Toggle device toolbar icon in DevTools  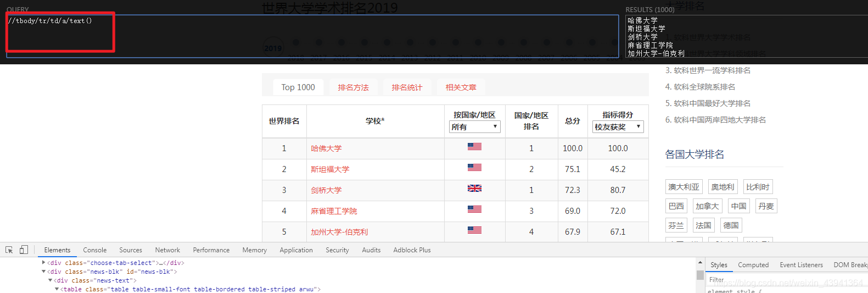click(24, 250)
